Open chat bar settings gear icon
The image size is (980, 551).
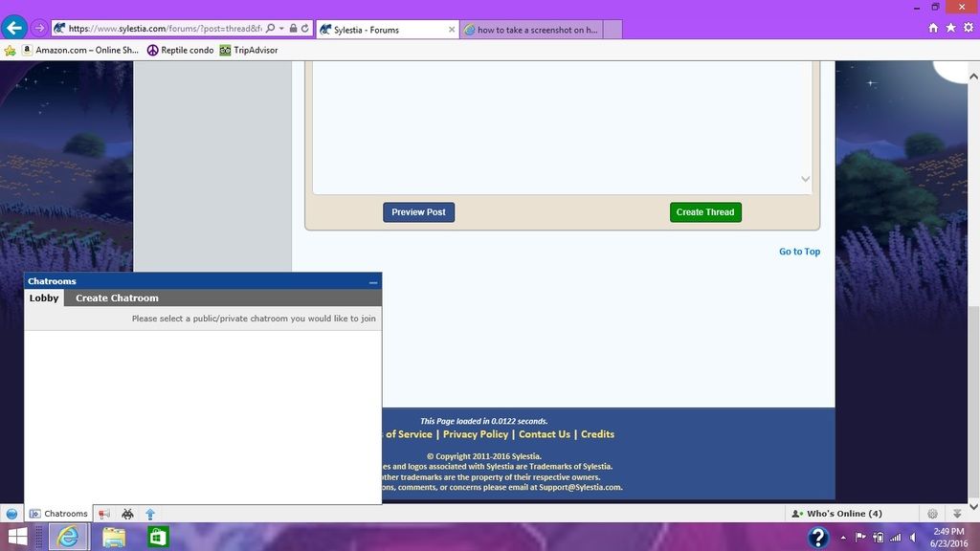pos(932,514)
